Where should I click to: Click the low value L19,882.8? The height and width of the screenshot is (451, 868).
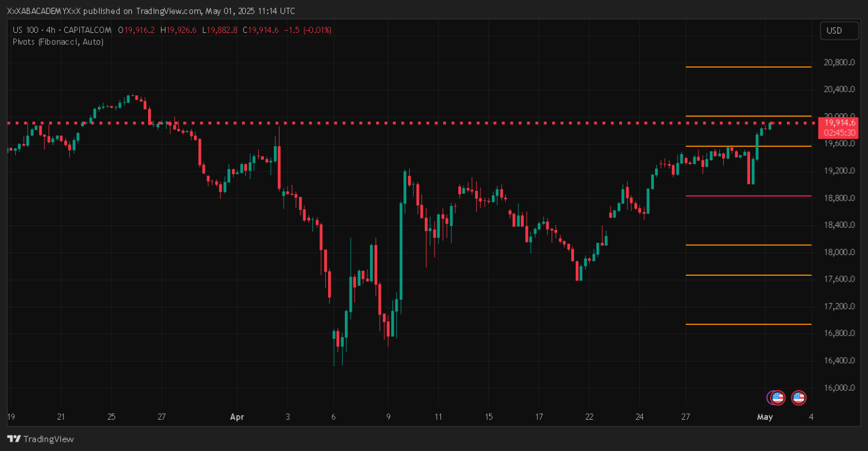click(x=219, y=30)
